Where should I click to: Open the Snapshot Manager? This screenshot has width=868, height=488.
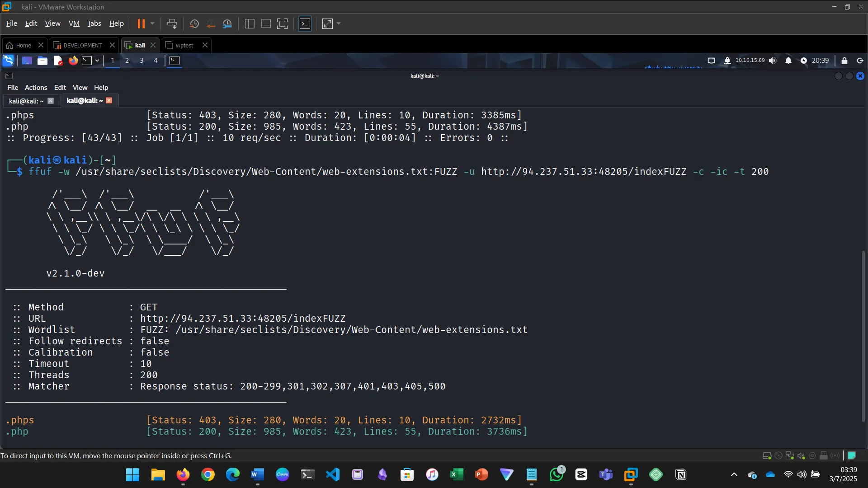tap(227, 23)
